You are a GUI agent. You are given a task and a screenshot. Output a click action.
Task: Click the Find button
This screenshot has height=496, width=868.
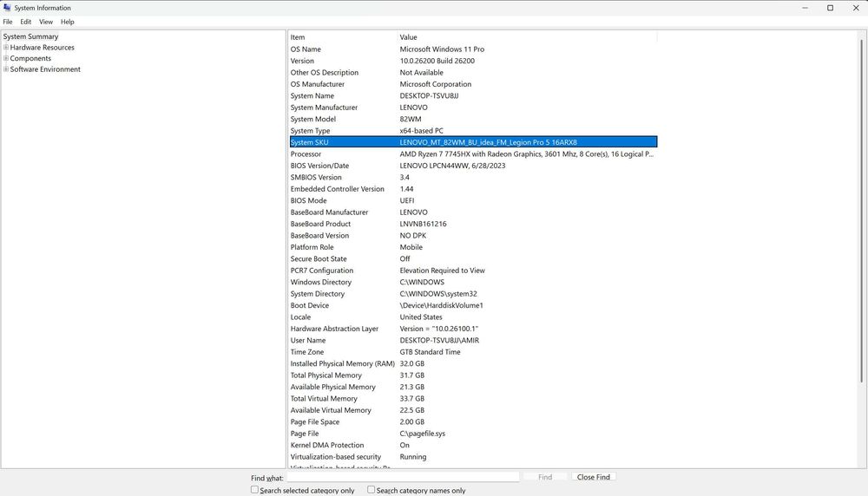pyautogui.click(x=545, y=477)
